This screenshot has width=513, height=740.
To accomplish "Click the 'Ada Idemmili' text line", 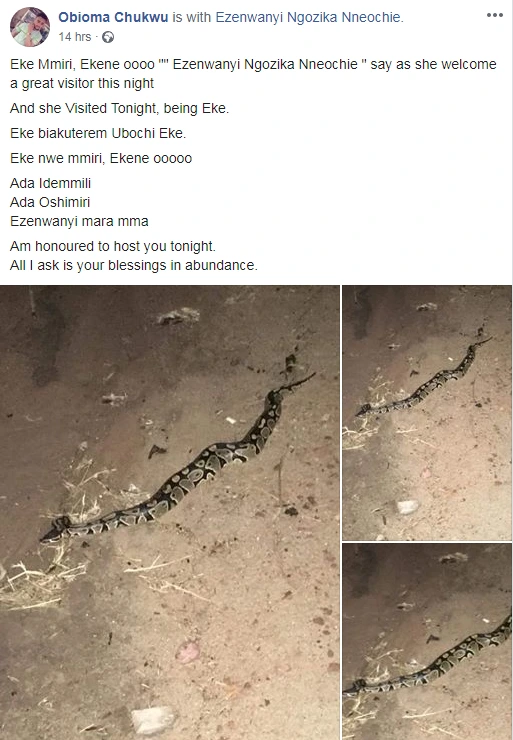I will (x=50, y=183).
